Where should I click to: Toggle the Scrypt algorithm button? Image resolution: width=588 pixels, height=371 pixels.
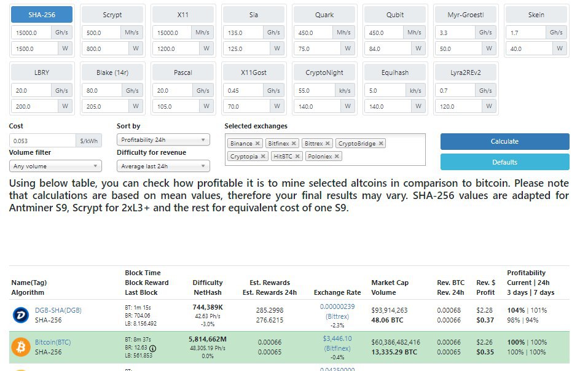[x=112, y=15]
